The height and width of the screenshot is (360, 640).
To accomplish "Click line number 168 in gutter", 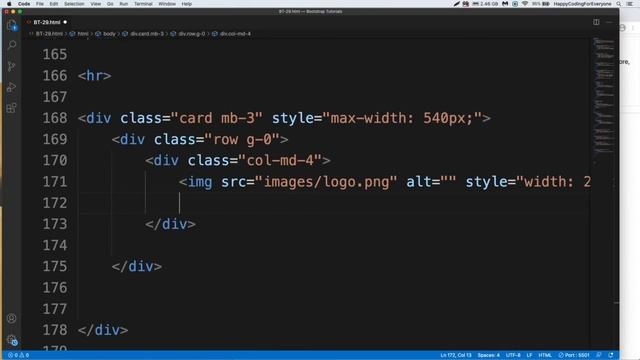I will coord(55,118).
